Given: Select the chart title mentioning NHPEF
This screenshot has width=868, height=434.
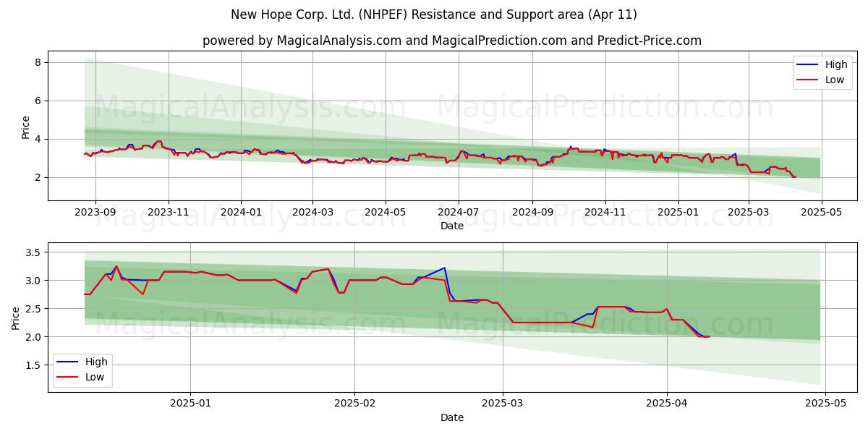Looking at the screenshot, I should [x=434, y=14].
